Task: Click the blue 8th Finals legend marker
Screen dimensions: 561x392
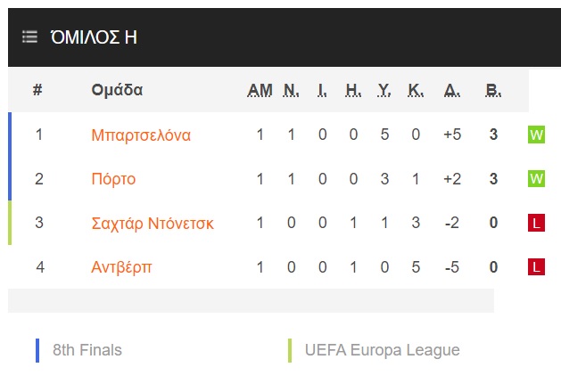Action: [x=37, y=350]
